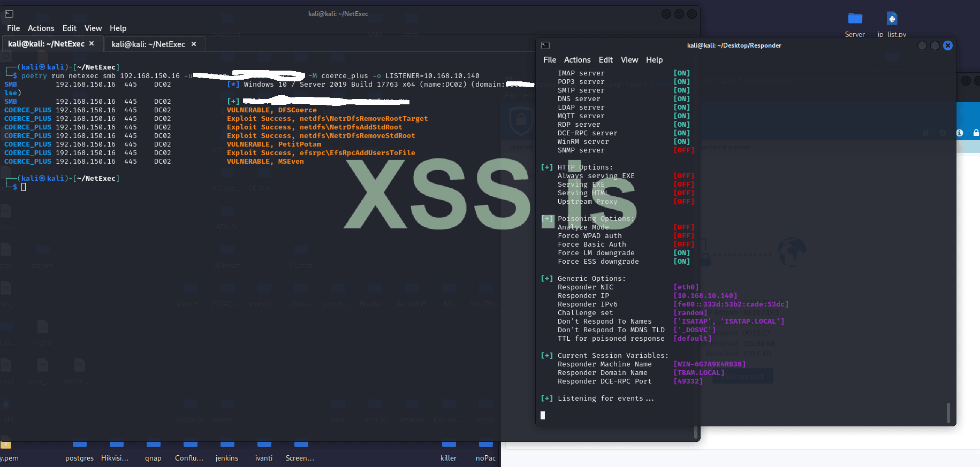The image size is (980, 467).
Task: Click the Responder IPv6 address value
Action: [x=731, y=304]
